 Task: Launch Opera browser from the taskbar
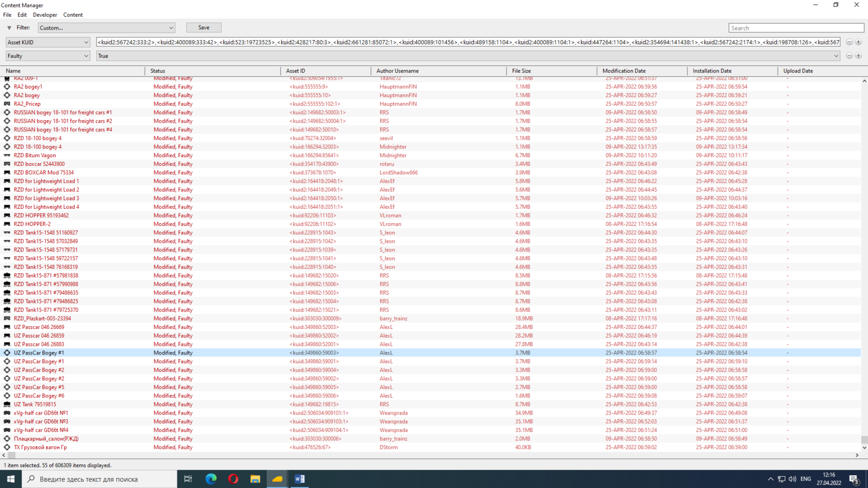point(233,479)
